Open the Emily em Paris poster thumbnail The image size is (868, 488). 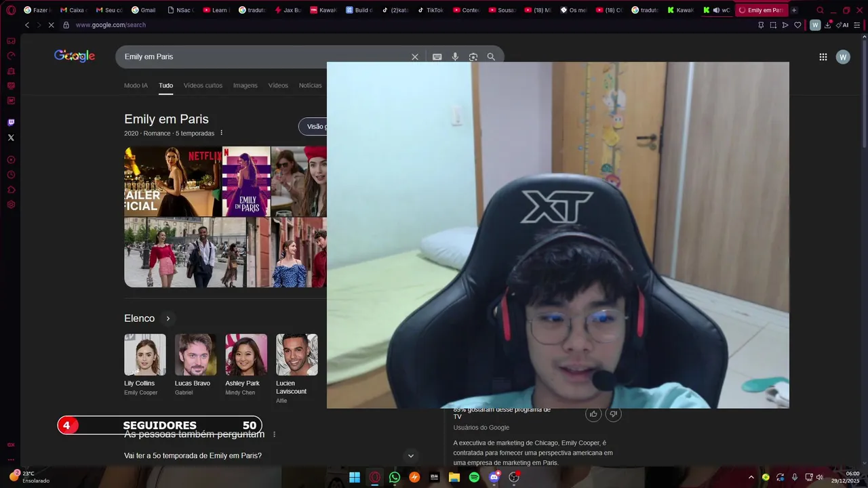(246, 182)
